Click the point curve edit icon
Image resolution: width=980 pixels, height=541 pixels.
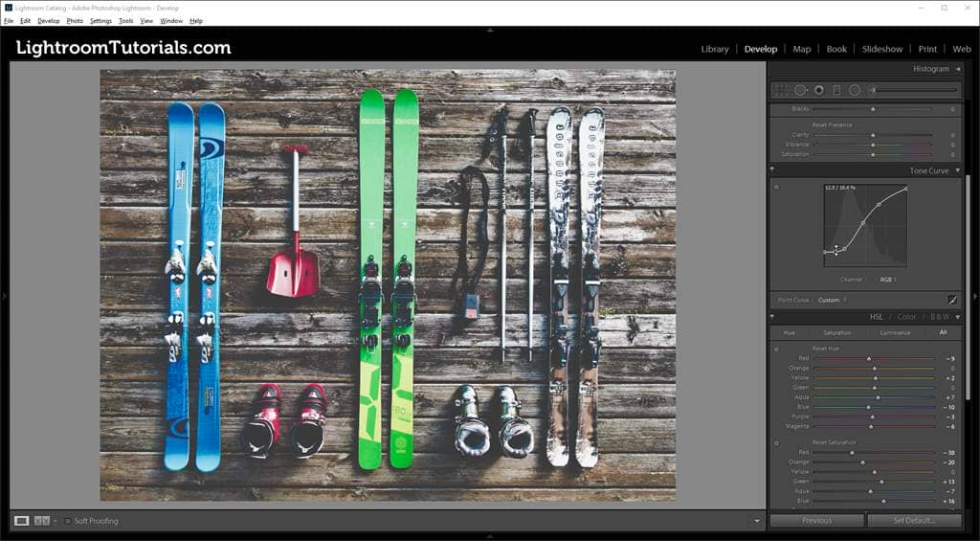click(952, 300)
